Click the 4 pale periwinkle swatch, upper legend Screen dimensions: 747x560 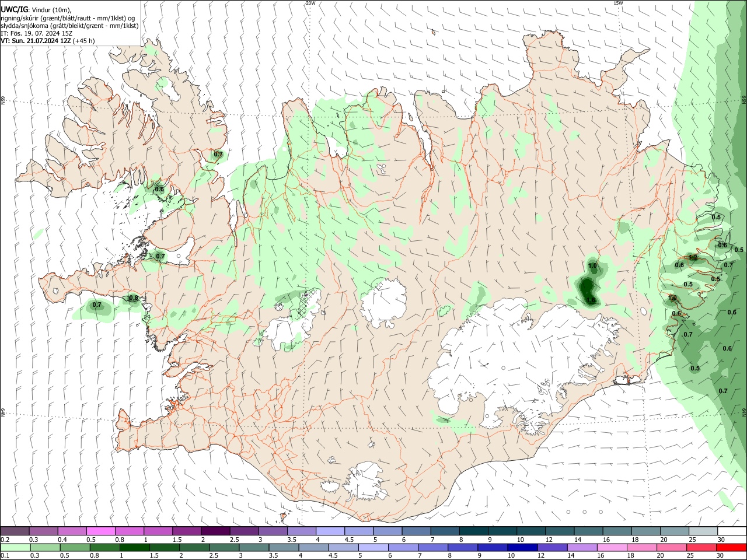[330, 531]
